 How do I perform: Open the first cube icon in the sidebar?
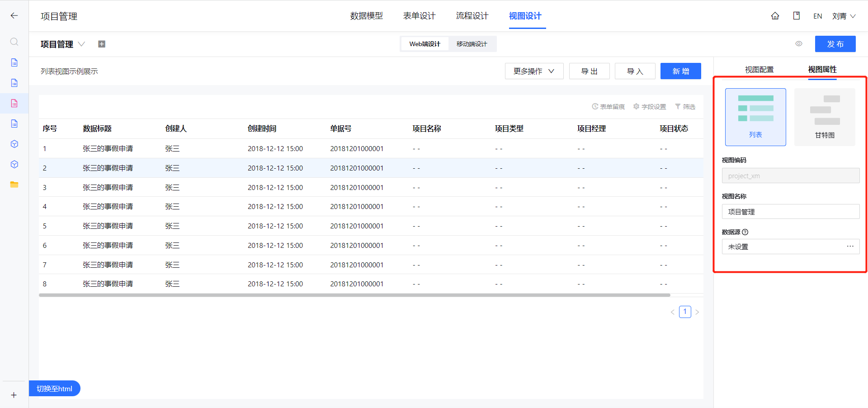coord(14,144)
